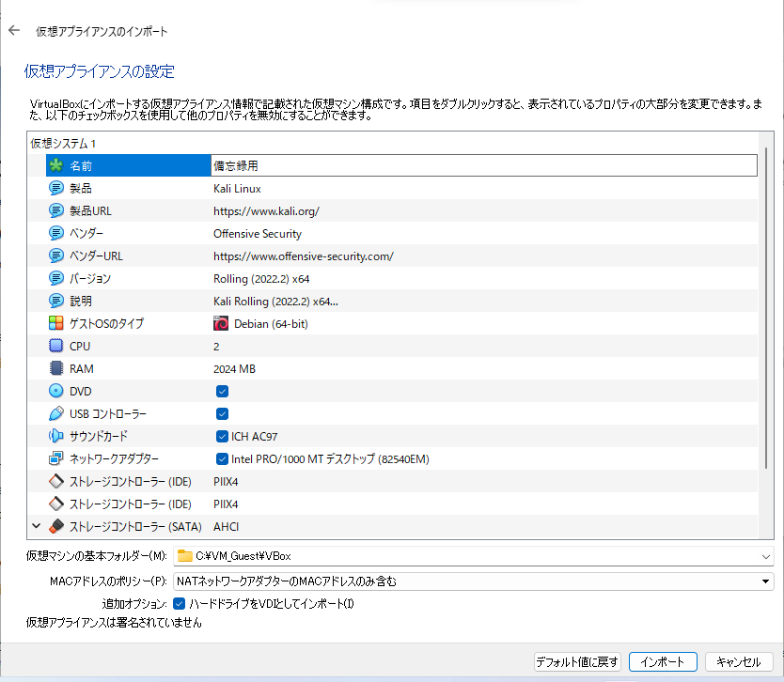784x682 pixels.
Task: Click the Debian (64-bit) OS type value
Action: point(271,324)
